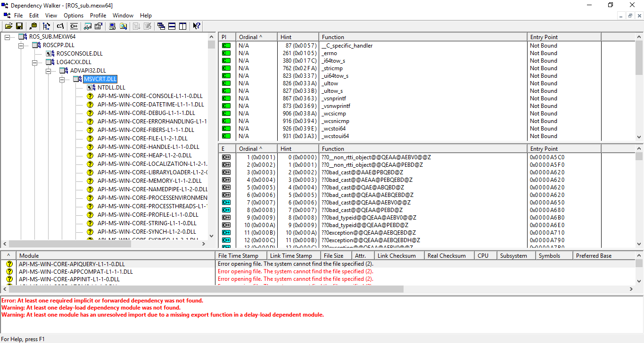Image resolution: width=644 pixels, height=343 pixels.
Task: Sort module list by Link Checksum header
Action: pyautogui.click(x=399, y=255)
